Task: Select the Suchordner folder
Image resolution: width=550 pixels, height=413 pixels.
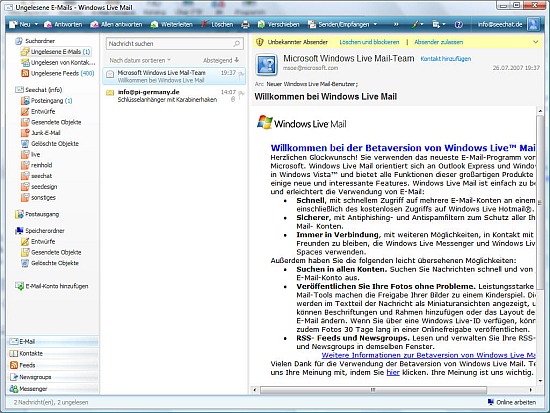Action: click(35, 41)
